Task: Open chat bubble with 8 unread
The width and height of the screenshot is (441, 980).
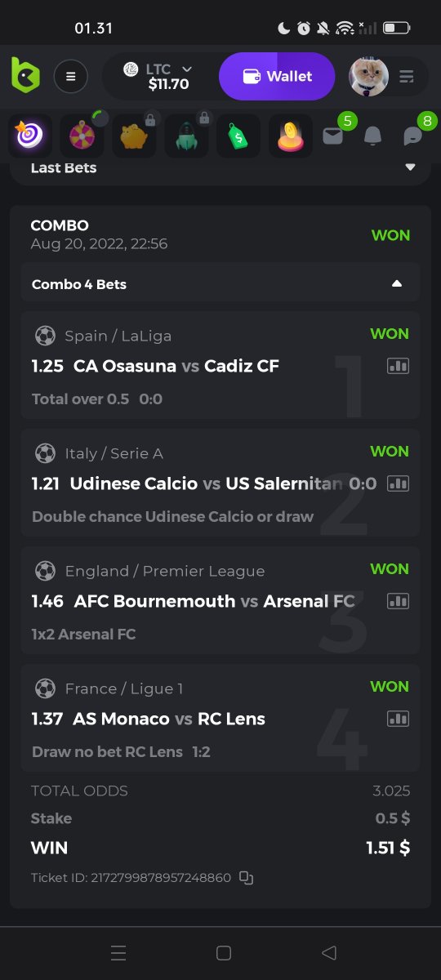Action: pyautogui.click(x=413, y=136)
